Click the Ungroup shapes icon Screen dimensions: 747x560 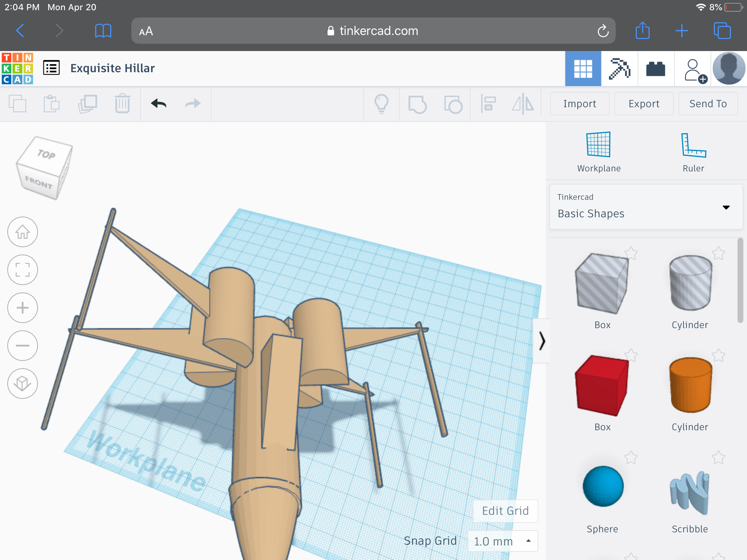point(453,104)
